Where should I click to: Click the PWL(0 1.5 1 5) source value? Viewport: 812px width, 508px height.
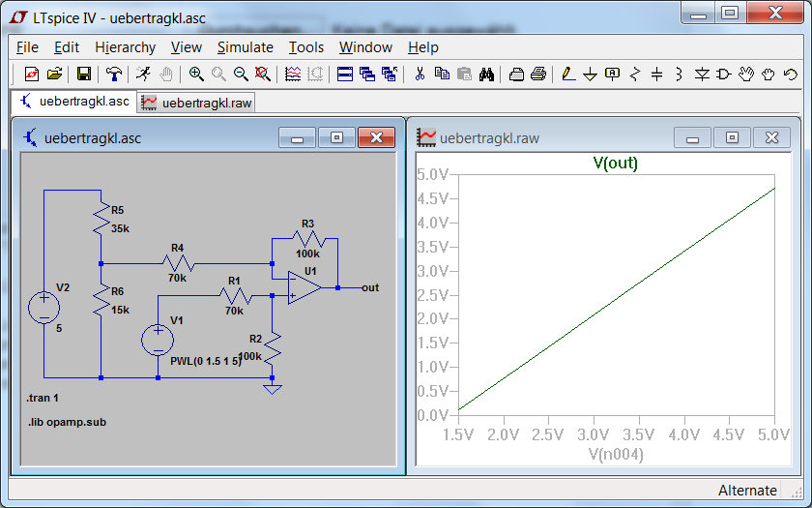point(206,361)
